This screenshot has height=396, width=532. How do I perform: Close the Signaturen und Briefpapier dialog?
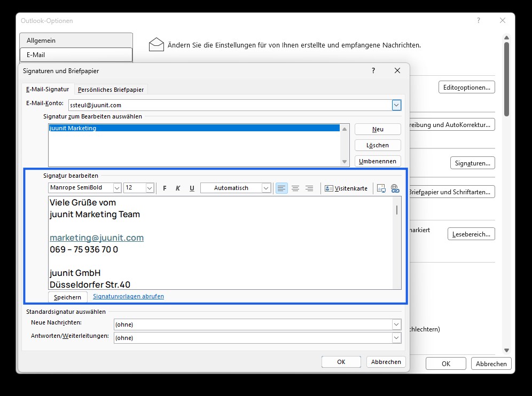397,70
